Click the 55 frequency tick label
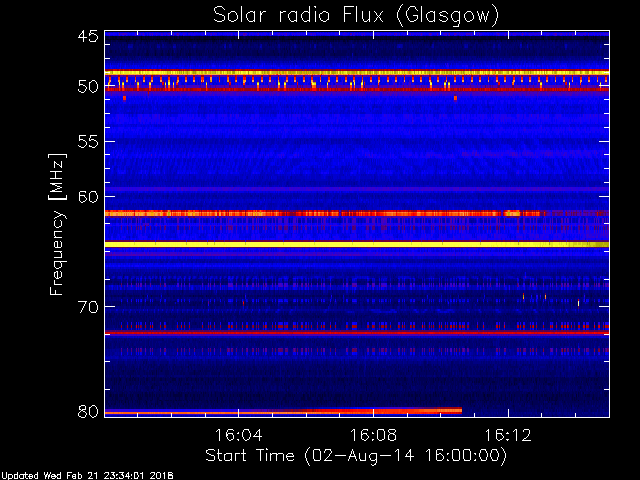This screenshot has width=640, height=480. 88,142
